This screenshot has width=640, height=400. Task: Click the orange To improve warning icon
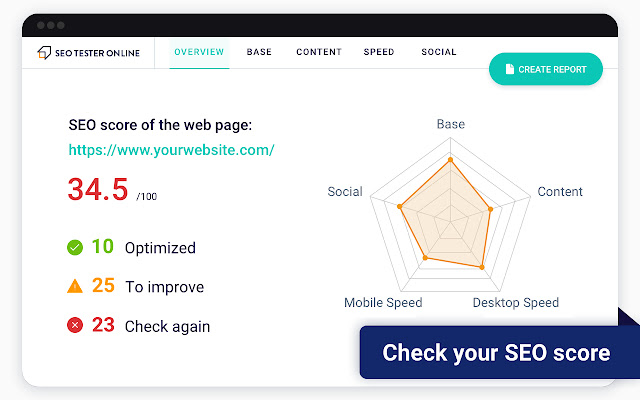(x=75, y=287)
